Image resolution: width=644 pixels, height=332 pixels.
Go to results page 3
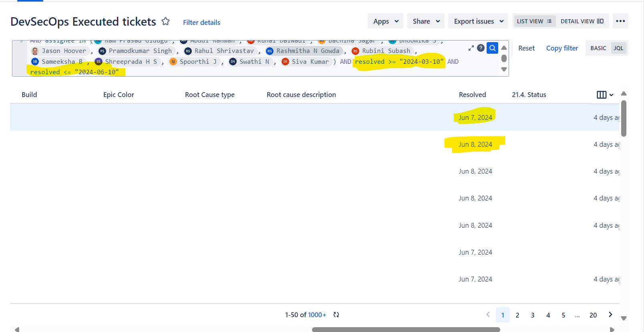pos(533,315)
